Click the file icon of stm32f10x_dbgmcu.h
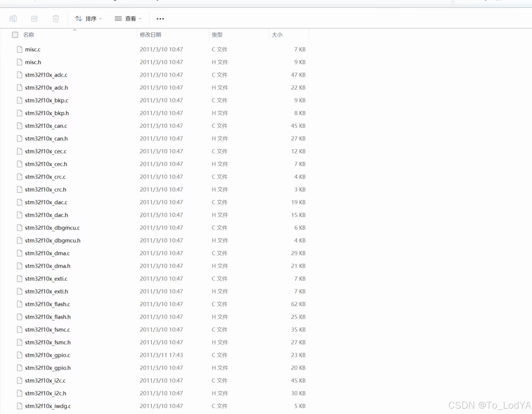 pos(20,241)
